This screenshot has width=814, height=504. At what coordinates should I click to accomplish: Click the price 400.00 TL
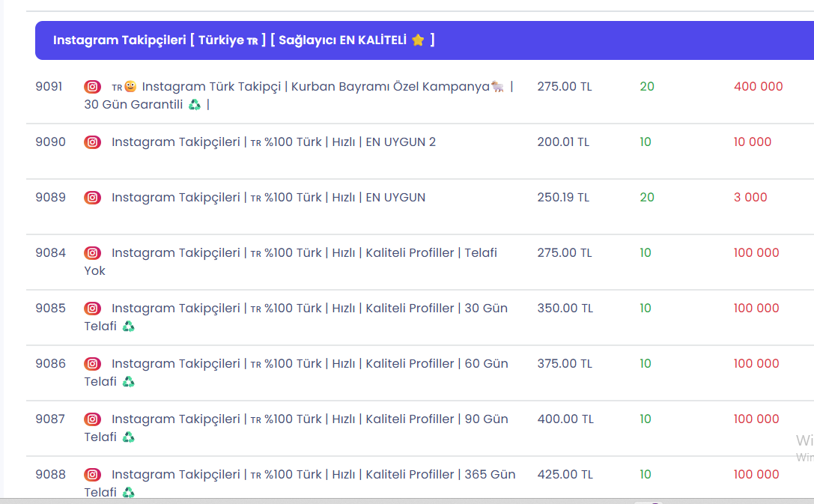point(565,419)
